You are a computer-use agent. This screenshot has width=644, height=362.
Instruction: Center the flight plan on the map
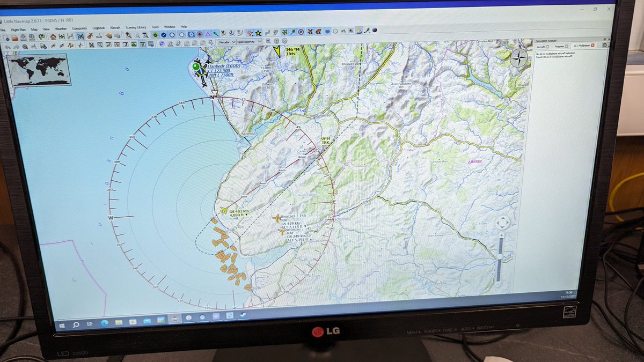[70, 36]
